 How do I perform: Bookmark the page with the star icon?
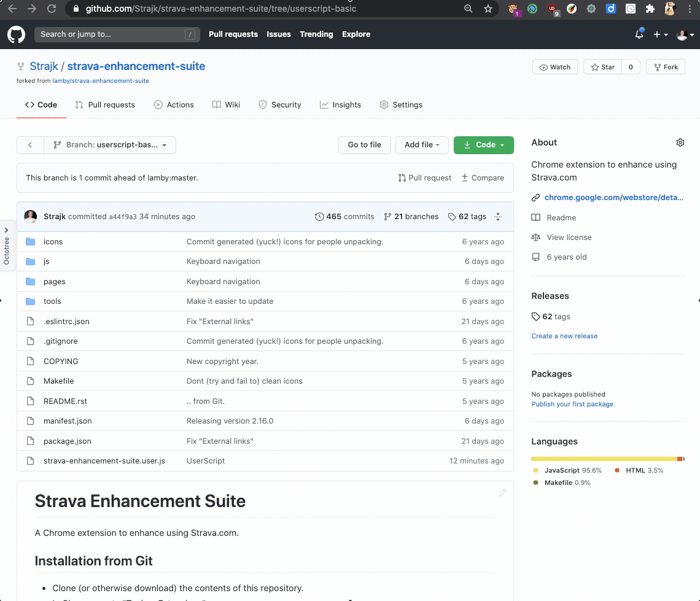[x=488, y=9]
